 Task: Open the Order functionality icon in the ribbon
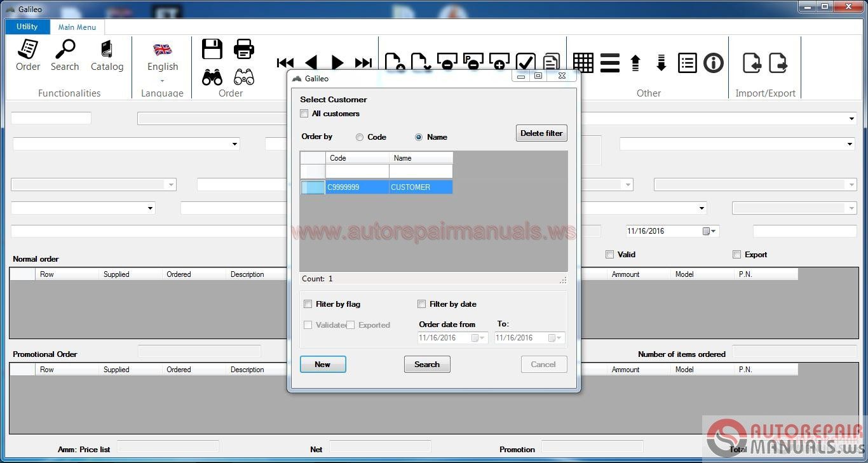coord(28,55)
